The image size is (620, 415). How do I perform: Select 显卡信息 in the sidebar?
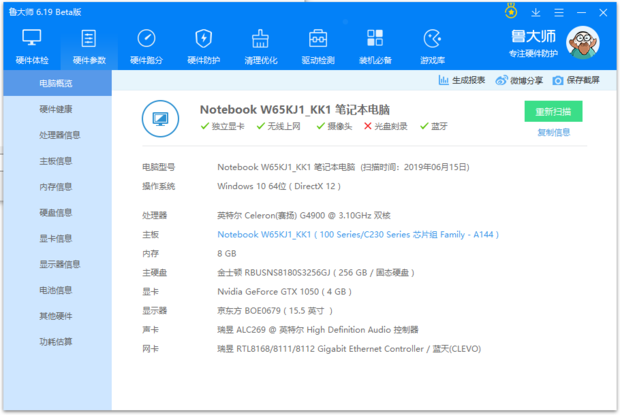tap(57, 238)
